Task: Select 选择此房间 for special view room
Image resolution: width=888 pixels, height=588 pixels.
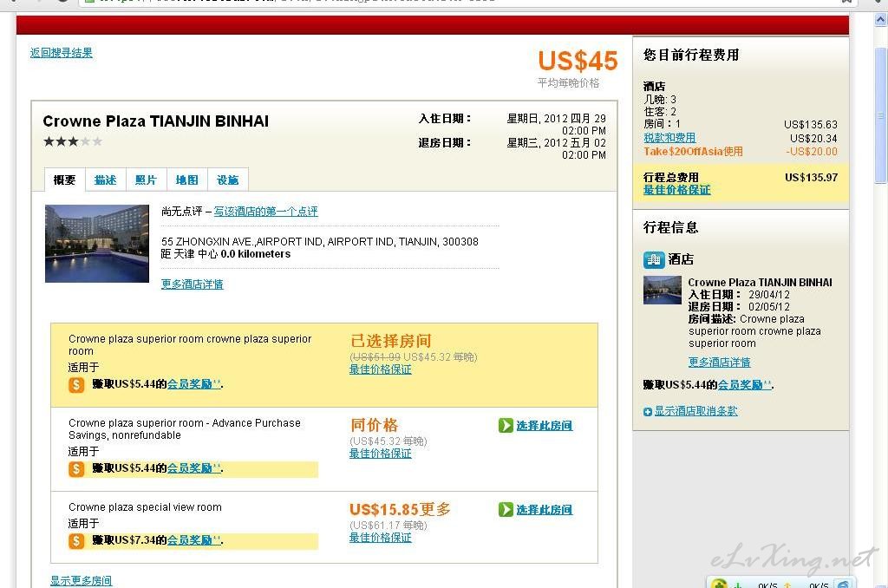Action: (x=545, y=510)
